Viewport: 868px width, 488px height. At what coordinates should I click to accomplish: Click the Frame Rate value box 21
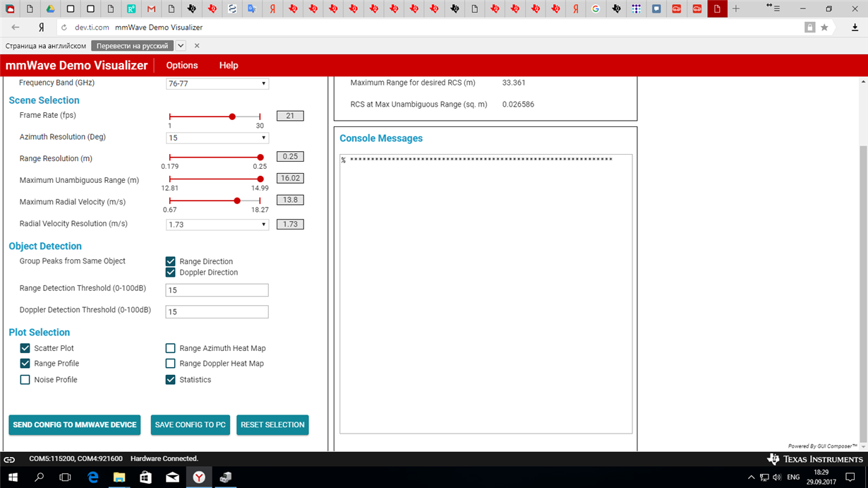coord(290,116)
